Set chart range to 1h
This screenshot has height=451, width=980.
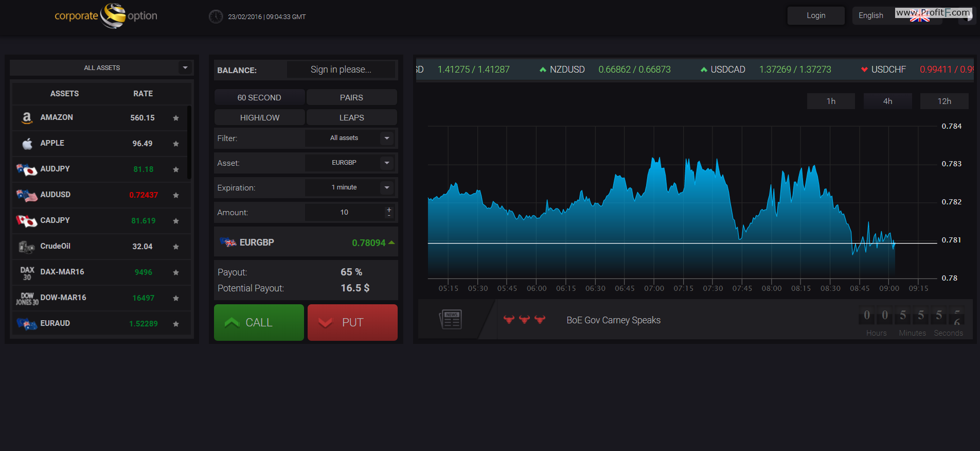click(x=831, y=101)
